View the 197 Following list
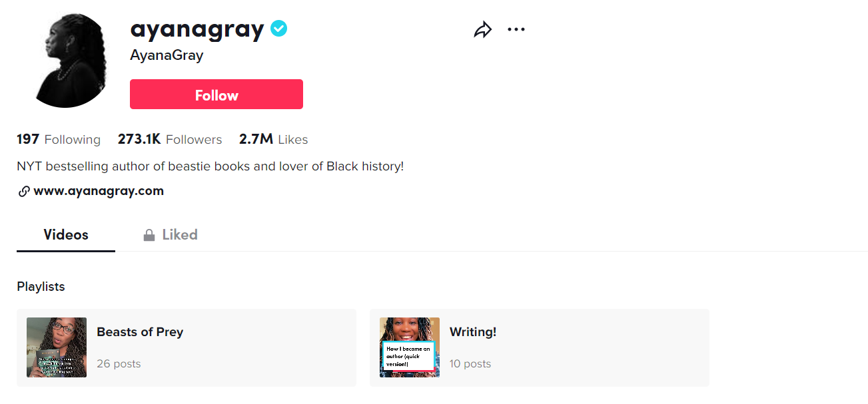Viewport: 868px width, 404px height. click(x=59, y=140)
